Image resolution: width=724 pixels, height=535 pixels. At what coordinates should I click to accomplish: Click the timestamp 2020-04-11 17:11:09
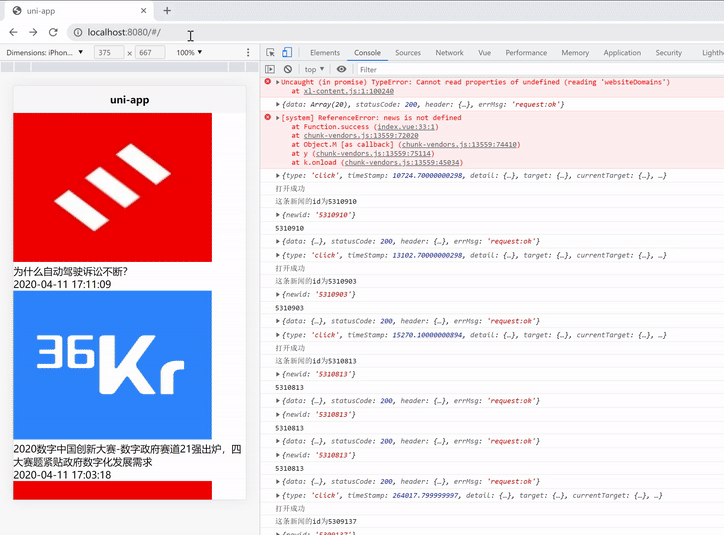click(x=62, y=284)
